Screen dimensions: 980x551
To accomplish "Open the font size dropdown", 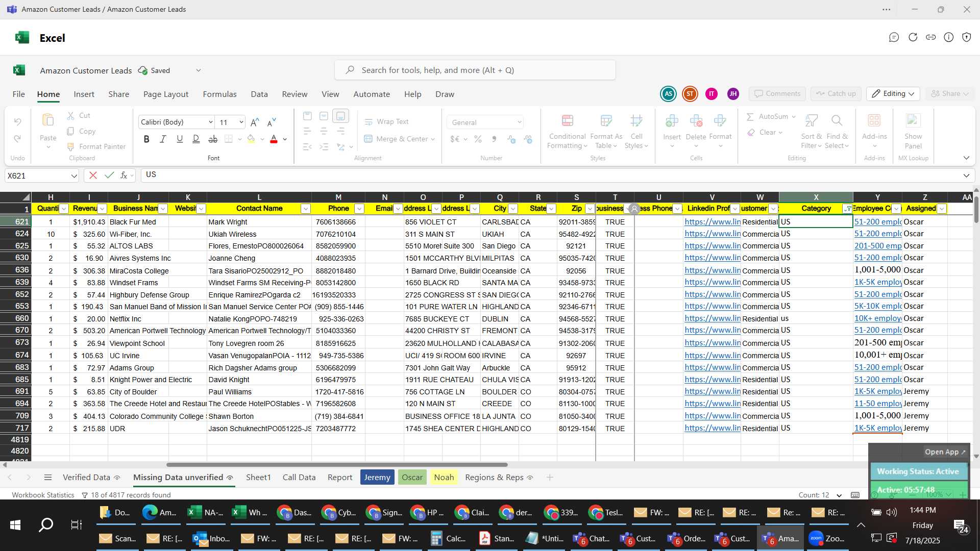I will point(241,122).
